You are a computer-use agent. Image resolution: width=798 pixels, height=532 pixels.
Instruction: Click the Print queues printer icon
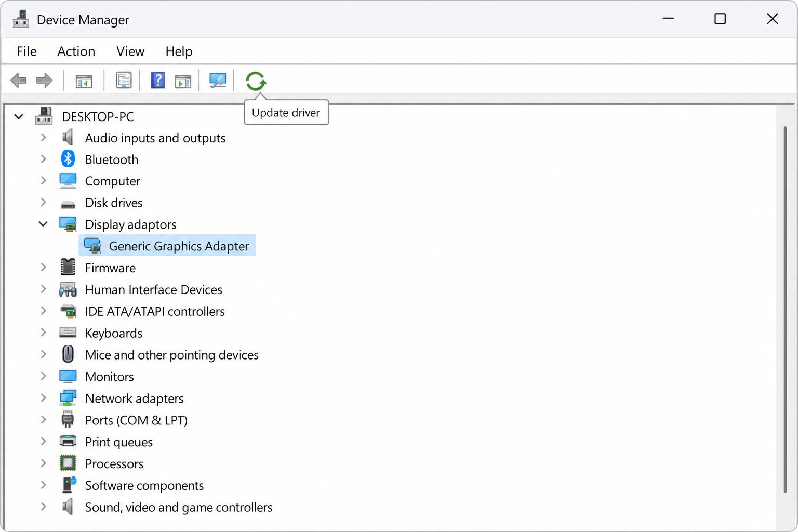(x=68, y=441)
